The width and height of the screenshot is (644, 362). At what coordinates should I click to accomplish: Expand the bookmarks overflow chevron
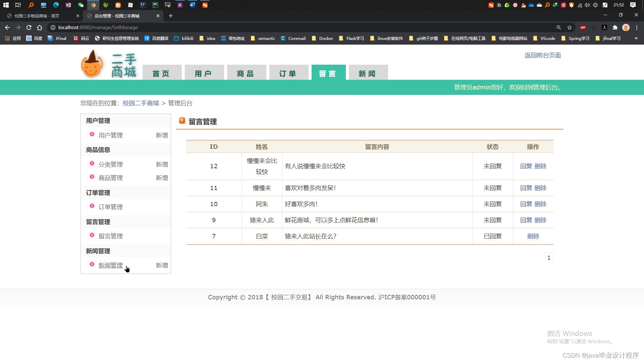636,38
